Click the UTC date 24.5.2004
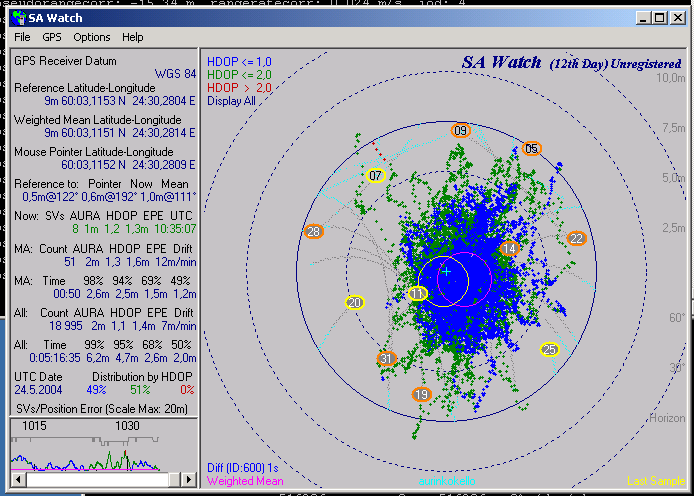The height and width of the screenshot is (496, 694). coord(38,390)
